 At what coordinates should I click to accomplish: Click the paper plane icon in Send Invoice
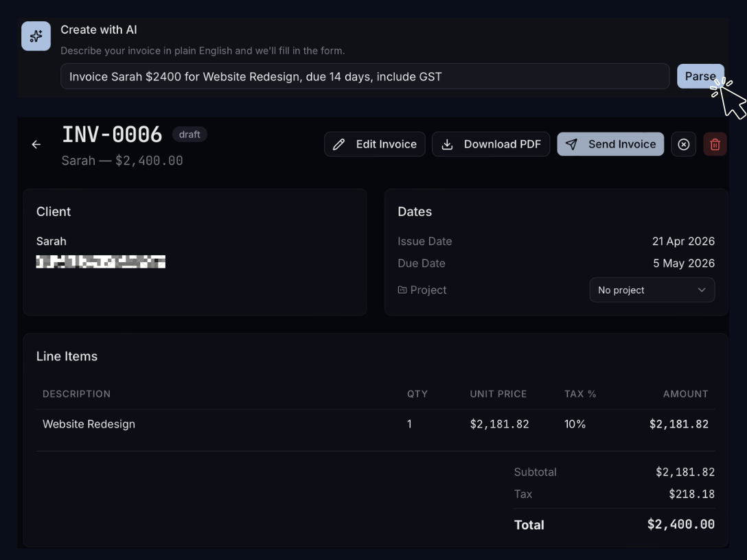(571, 144)
